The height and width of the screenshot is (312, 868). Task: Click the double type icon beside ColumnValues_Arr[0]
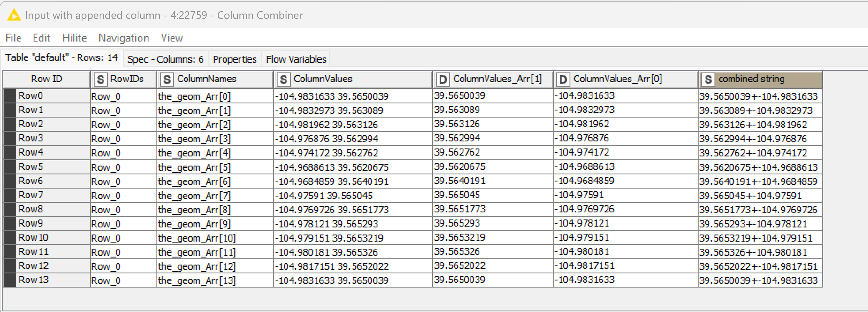(x=563, y=80)
